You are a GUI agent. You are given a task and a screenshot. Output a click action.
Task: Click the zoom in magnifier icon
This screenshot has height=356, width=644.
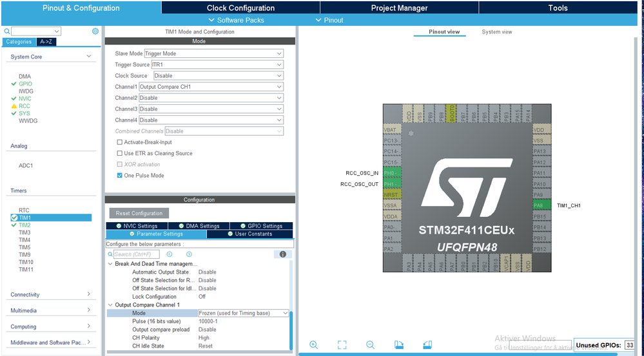(x=313, y=345)
